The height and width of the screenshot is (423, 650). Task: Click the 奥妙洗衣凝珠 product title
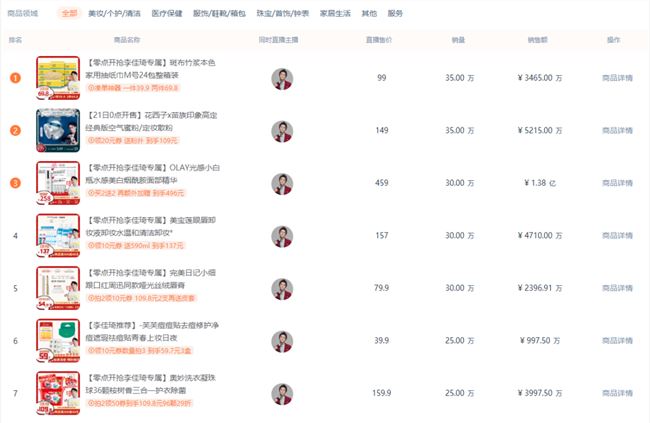(150, 384)
